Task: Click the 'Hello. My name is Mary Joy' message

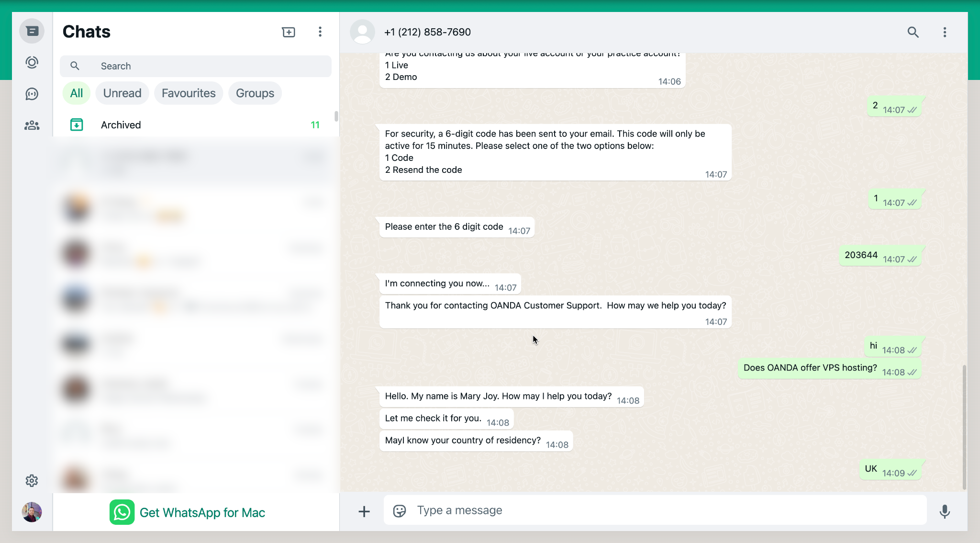Action: click(512, 397)
